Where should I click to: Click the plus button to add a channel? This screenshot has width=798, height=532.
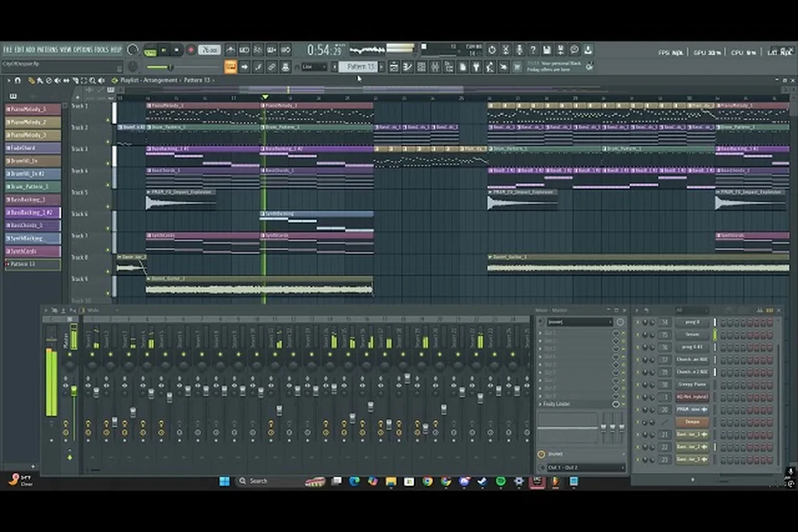click(692, 479)
